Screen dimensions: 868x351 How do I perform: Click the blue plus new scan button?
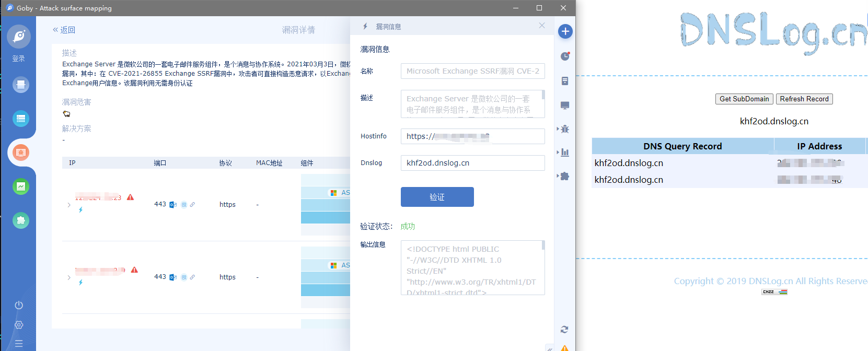[565, 31]
